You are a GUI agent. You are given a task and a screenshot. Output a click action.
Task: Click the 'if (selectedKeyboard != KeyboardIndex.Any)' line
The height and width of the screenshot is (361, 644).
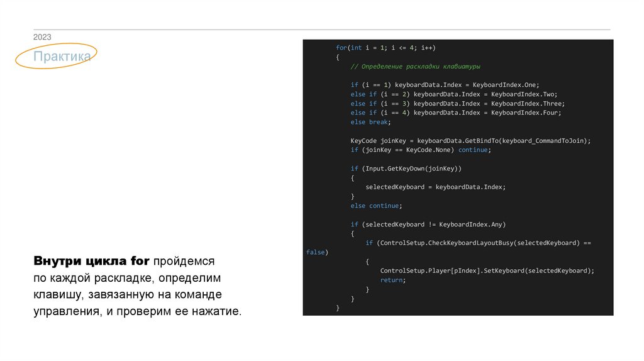[x=428, y=225]
